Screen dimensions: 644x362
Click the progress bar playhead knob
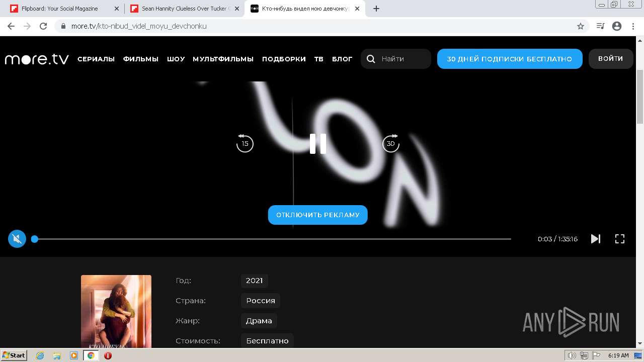click(35, 239)
